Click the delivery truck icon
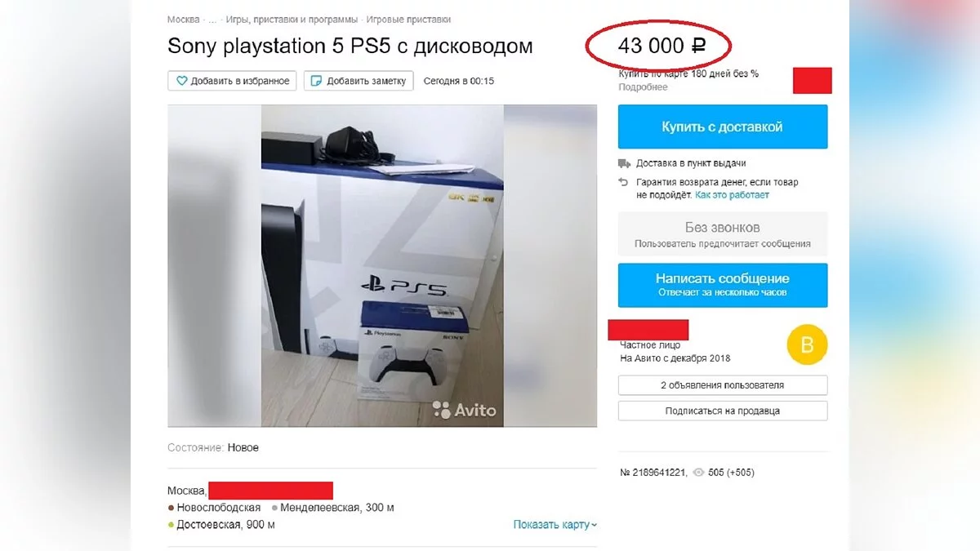 (x=624, y=163)
